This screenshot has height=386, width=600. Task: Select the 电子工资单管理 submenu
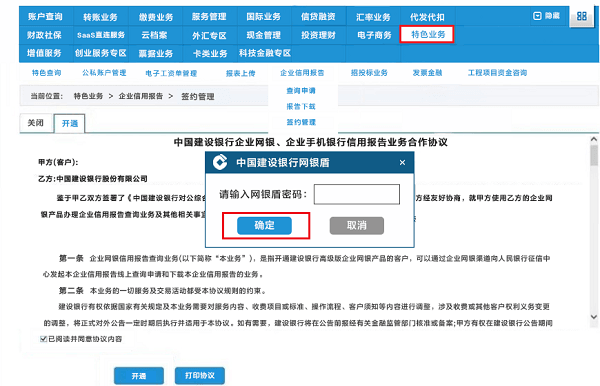[171, 73]
